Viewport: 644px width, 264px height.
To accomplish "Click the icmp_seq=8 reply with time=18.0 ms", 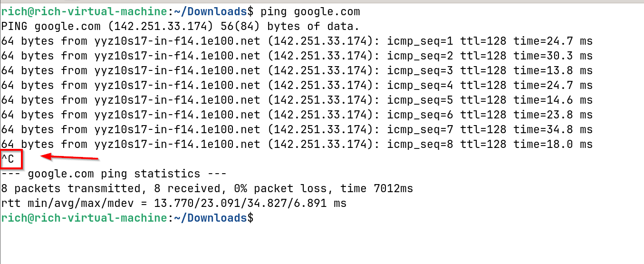I will 297,144.
